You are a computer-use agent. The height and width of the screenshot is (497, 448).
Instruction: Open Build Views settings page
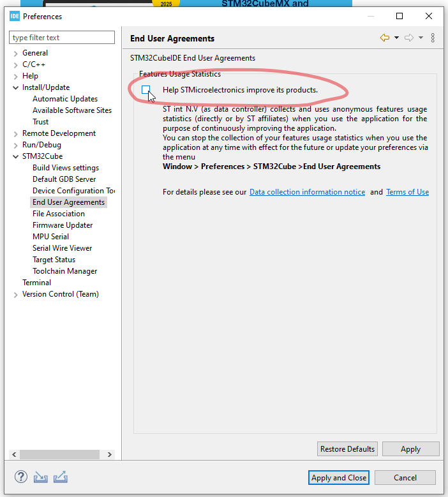coord(66,168)
